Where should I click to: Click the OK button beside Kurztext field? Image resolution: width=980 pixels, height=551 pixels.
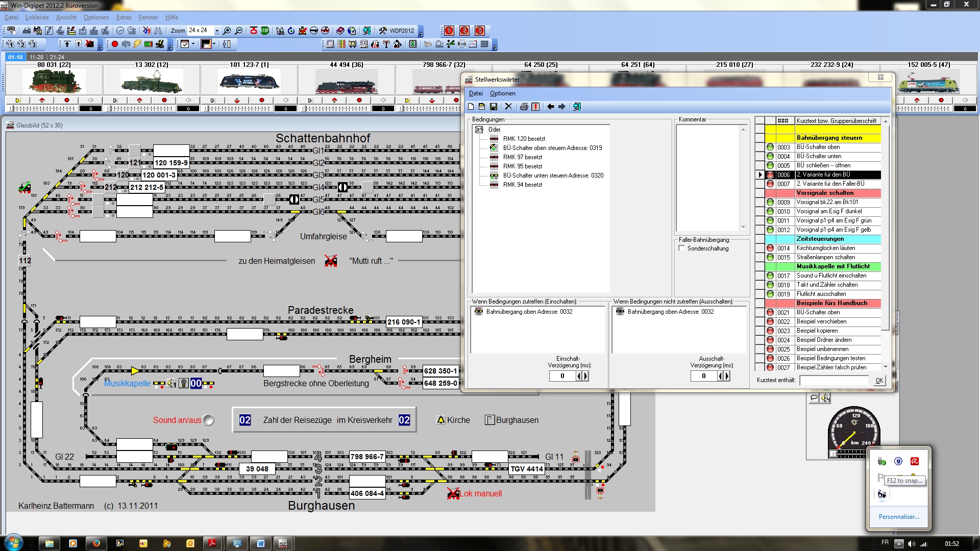click(879, 380)
